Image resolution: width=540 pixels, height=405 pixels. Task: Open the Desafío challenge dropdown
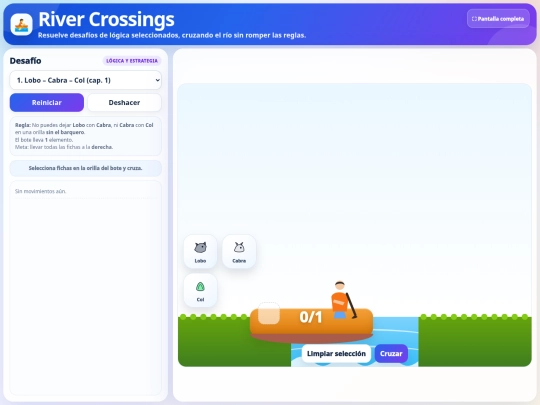coord(85,80)
